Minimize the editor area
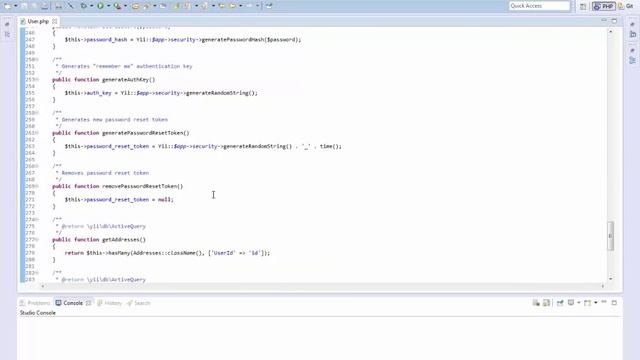Screen dimensions: 640x360 [x=604, y=20]
